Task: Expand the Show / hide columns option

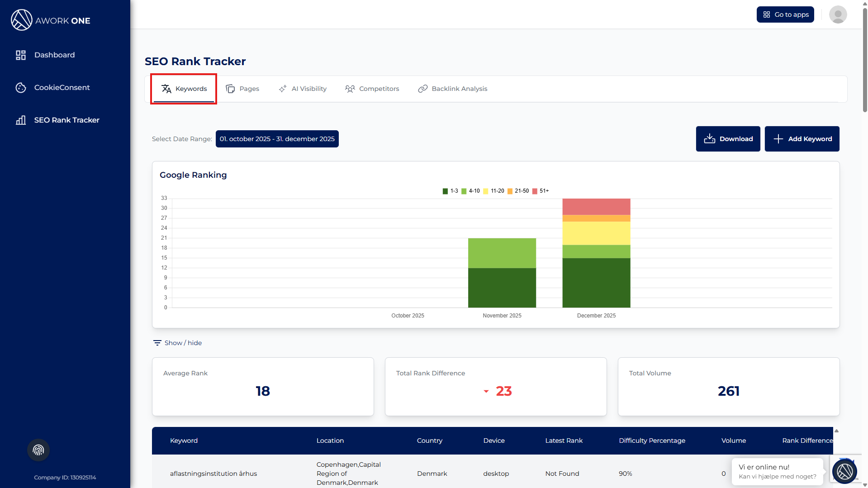Action: [183, 343]
